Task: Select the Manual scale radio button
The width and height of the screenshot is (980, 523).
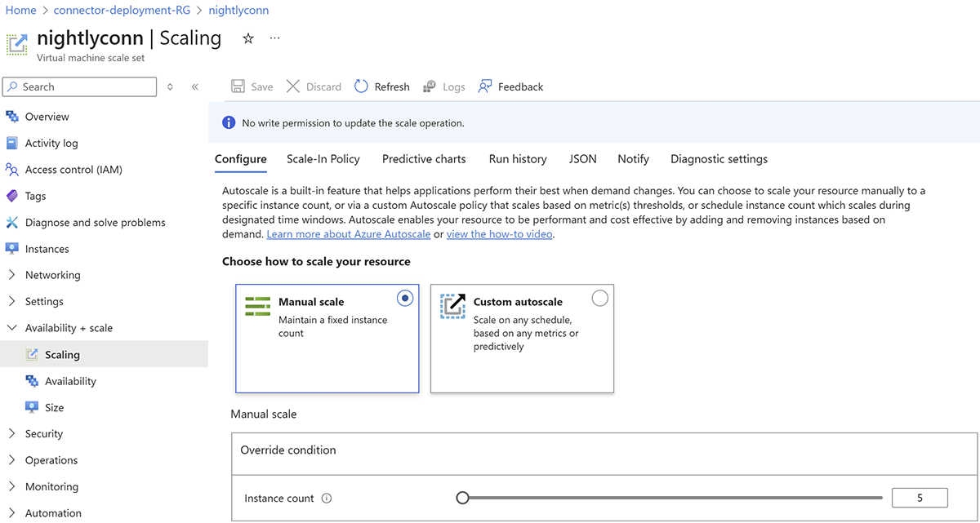Action: click(x=405, y=299)
